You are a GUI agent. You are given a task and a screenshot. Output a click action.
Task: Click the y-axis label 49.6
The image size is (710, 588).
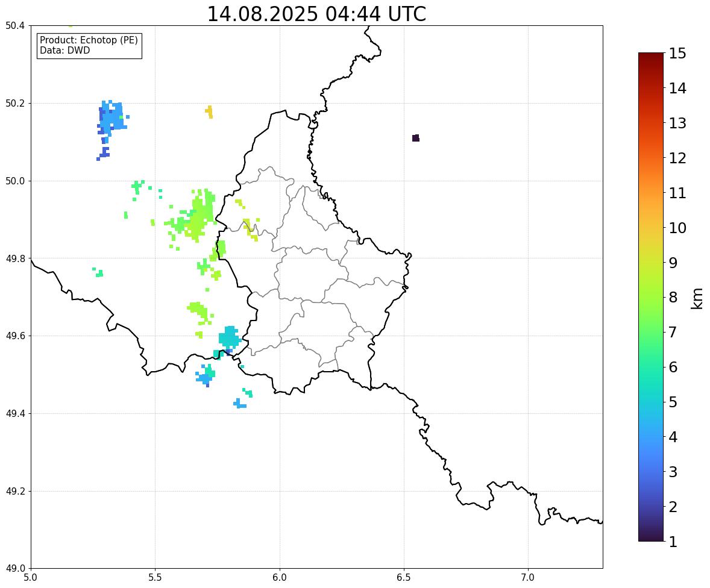coord(15,336)
